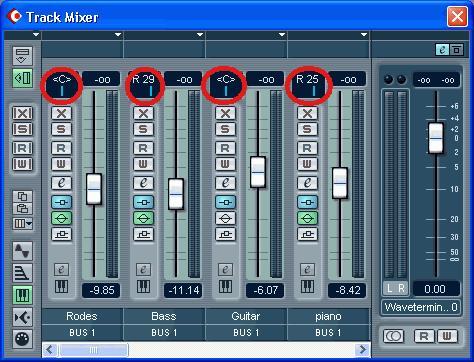Mute the piano channel
This screenshot has width=474, height=362.
[307, 113]
